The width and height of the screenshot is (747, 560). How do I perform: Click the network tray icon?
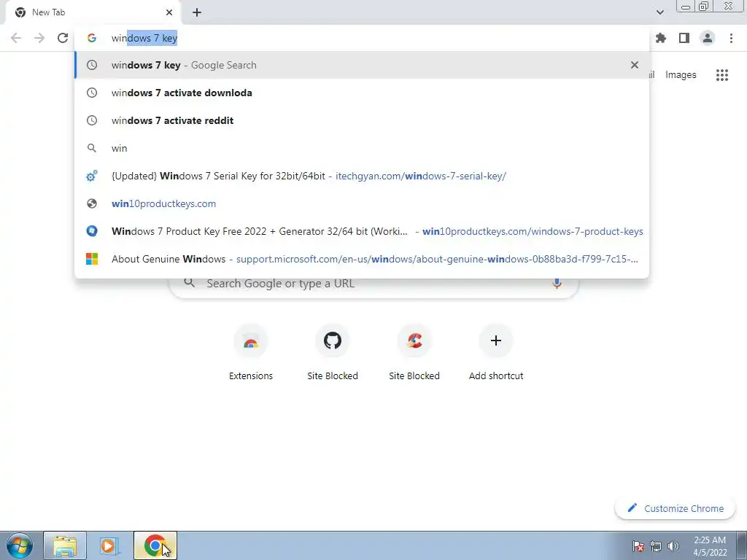click(656, 546)
